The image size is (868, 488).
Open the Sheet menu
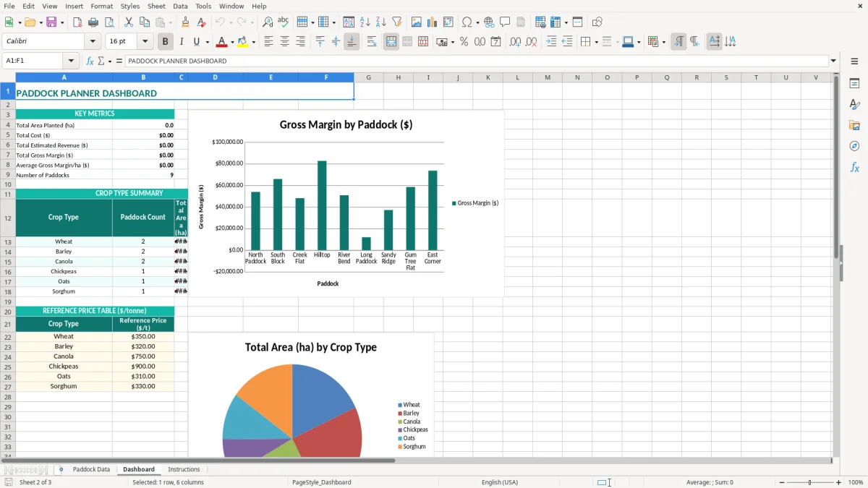tap(156, 6)
